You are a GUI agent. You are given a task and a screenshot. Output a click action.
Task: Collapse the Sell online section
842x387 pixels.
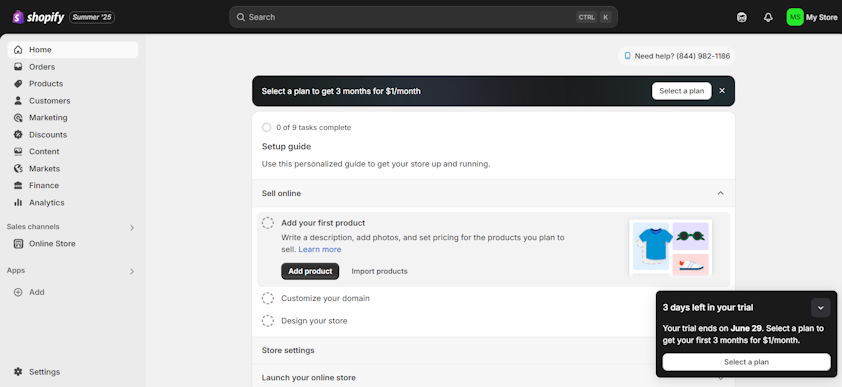coord(721,193)
